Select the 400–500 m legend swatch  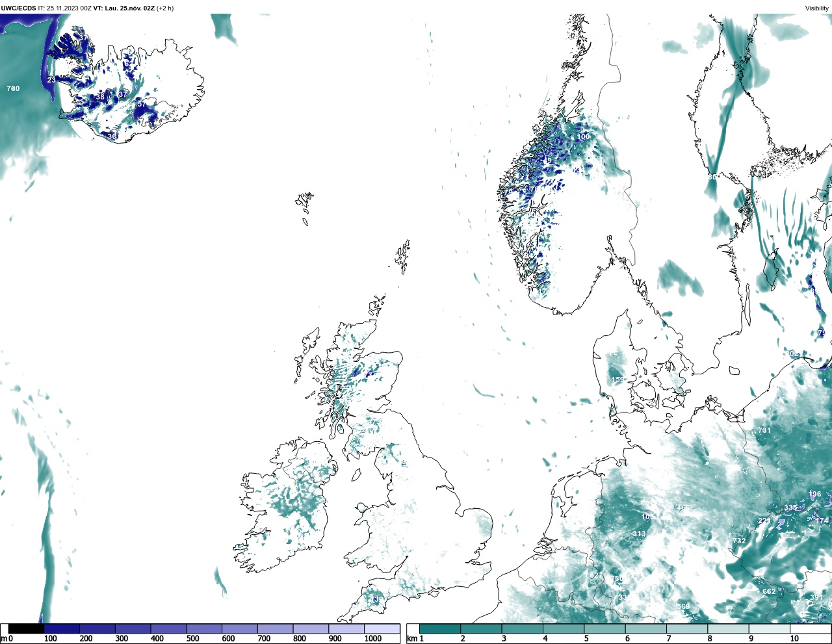tap(168, 629)
